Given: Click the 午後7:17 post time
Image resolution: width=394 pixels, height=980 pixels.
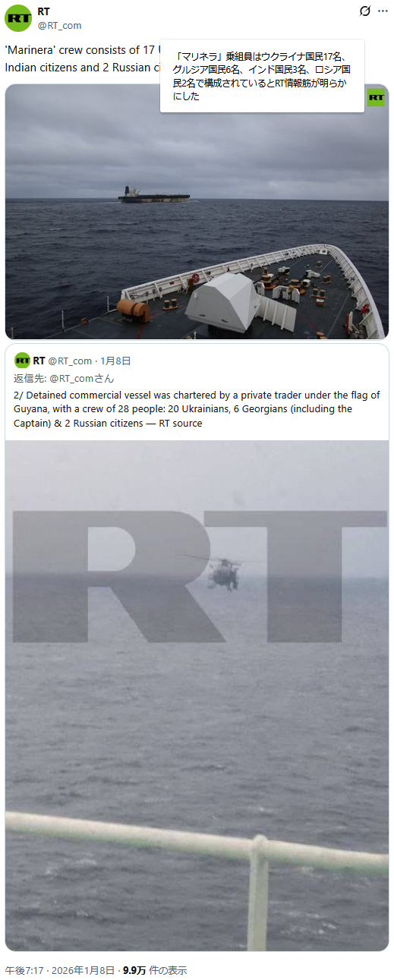Looking at the screenshot, I should pyautogui.click(x=24, y=970).
